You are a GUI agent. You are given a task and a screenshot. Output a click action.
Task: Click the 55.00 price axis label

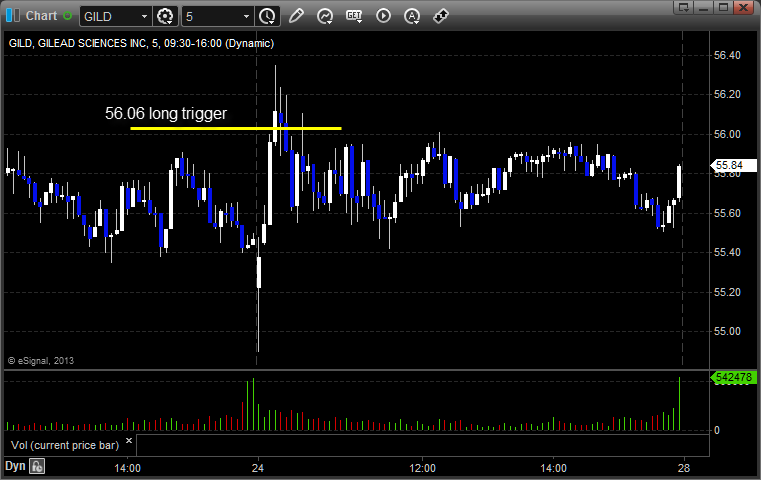pos(727,331)
